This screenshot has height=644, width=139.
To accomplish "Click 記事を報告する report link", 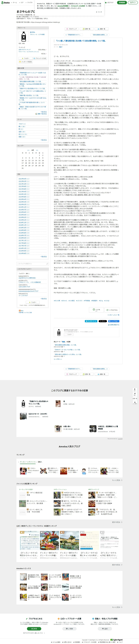I will point(114,325).
